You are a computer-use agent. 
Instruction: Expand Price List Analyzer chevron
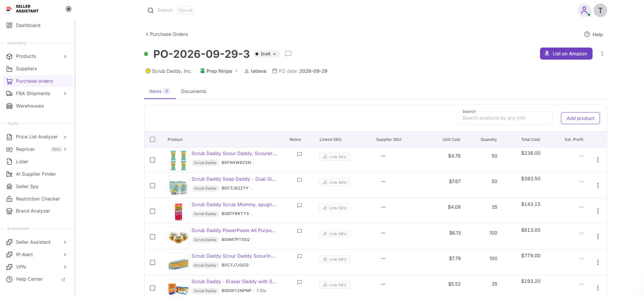coord(65,137)
